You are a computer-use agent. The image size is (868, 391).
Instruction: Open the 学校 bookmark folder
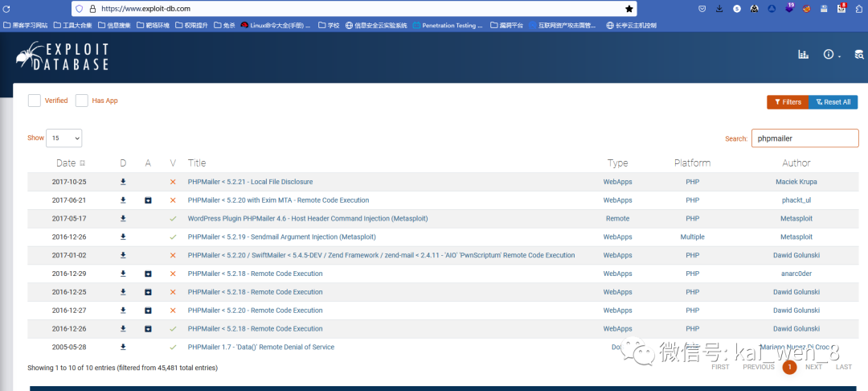[329, 26]
